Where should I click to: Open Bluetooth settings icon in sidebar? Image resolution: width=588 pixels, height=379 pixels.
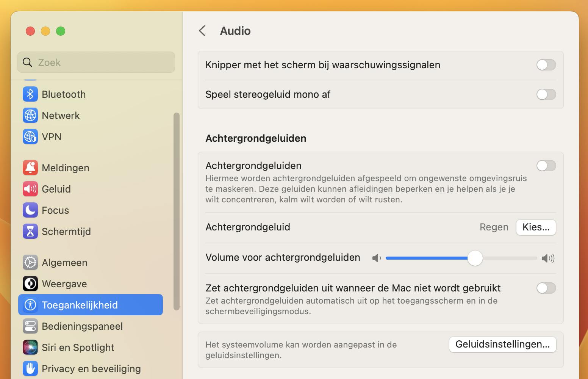pyautogui.click(x=30, y=94)
